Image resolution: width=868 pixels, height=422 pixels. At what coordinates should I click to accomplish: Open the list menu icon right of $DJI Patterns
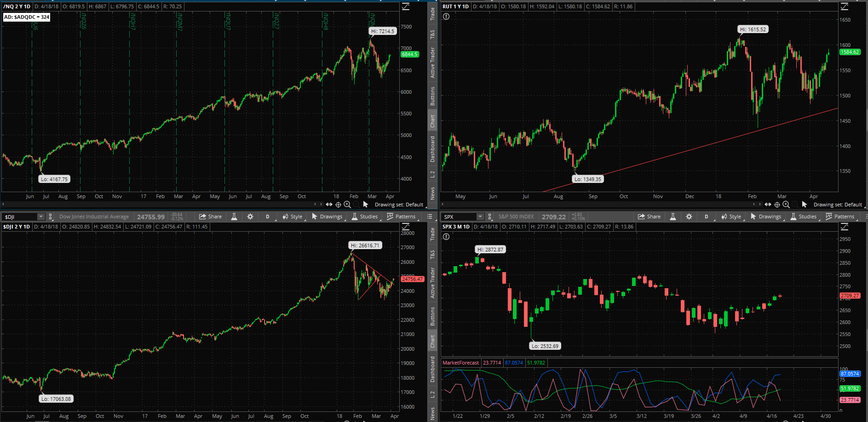430,217
